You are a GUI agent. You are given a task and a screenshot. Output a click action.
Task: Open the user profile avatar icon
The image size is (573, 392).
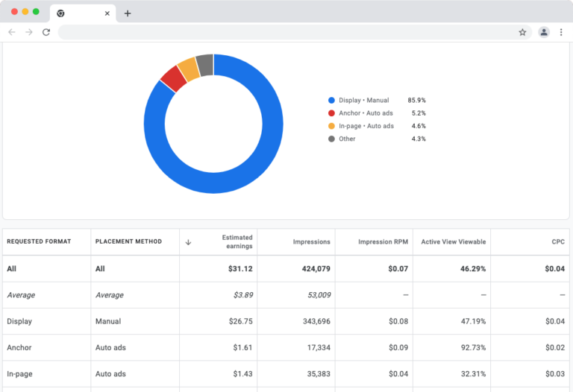coord(544,32)
